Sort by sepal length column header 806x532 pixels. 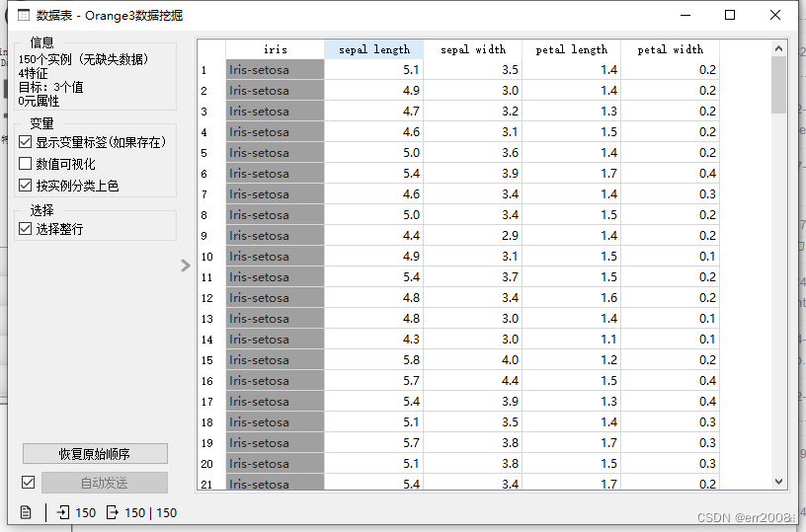[x=373, y=49]
